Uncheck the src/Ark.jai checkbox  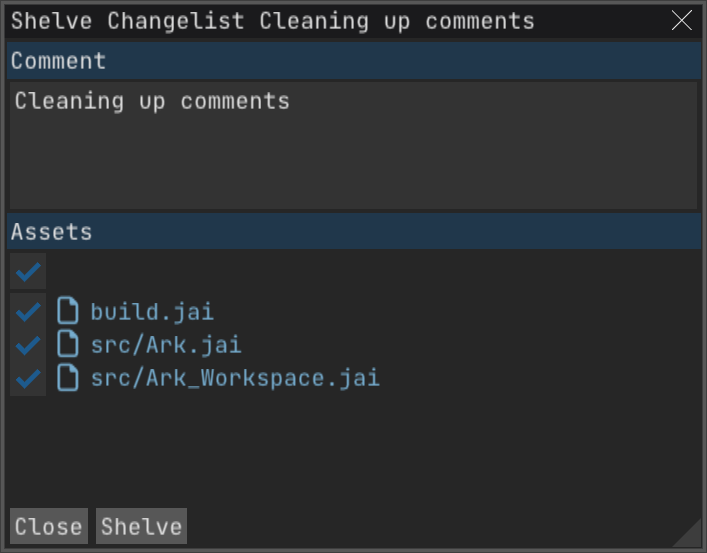click(28, 345)
